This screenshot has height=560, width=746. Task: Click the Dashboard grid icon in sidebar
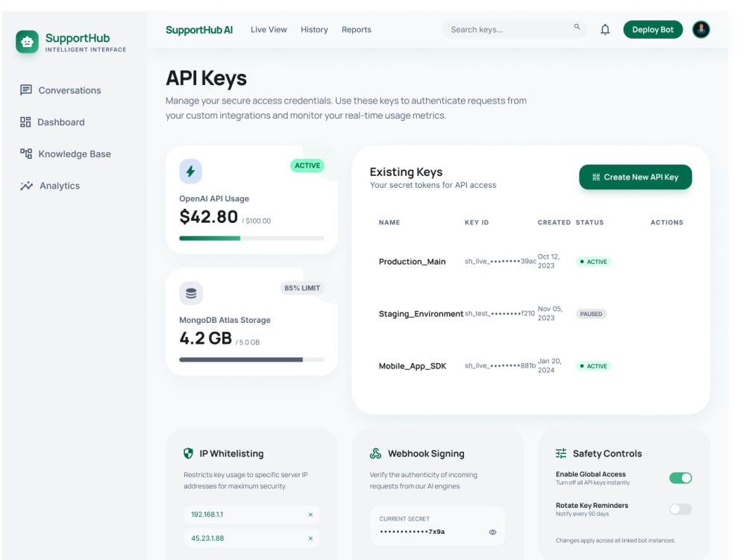coord(25,122)
